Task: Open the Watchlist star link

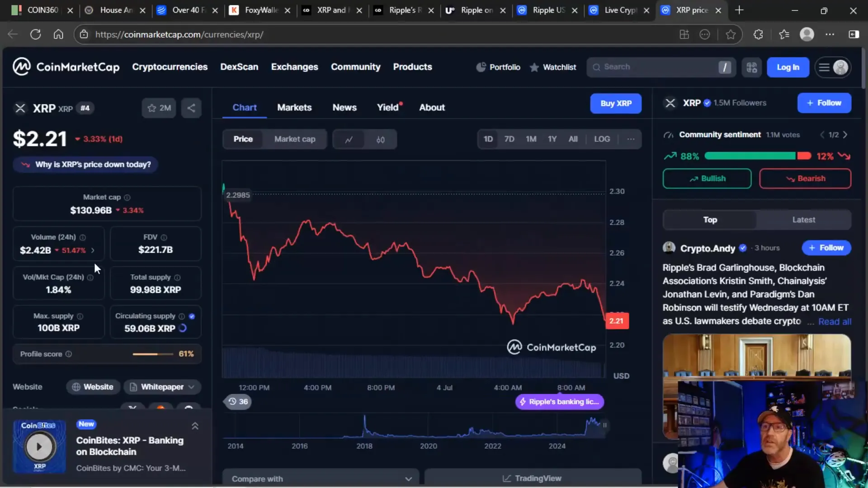Action: point(553,67)
